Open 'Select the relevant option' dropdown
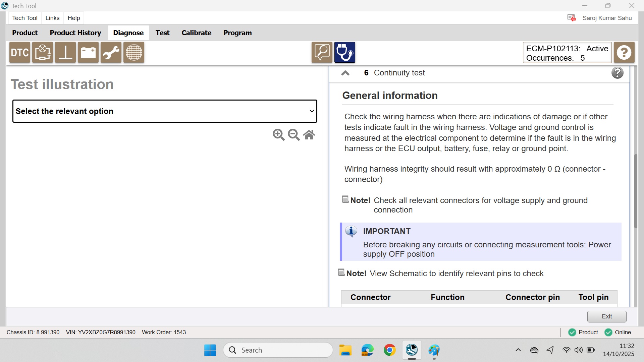Viewport: 644px width, 362px height. pos(165,111)
